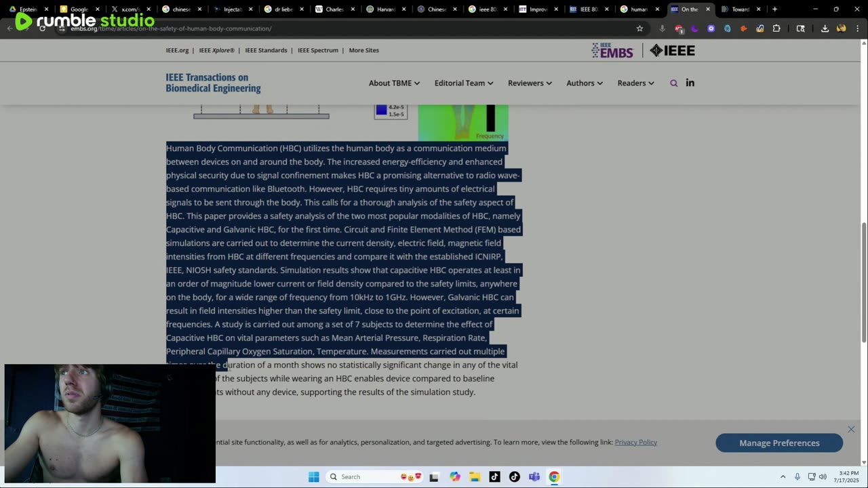Click the site search magnifier icon
868x488 pixels.
(673, 83)
